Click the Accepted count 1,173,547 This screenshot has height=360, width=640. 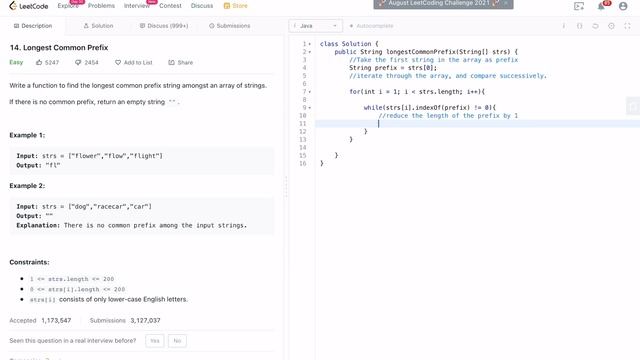coord(56,320)
